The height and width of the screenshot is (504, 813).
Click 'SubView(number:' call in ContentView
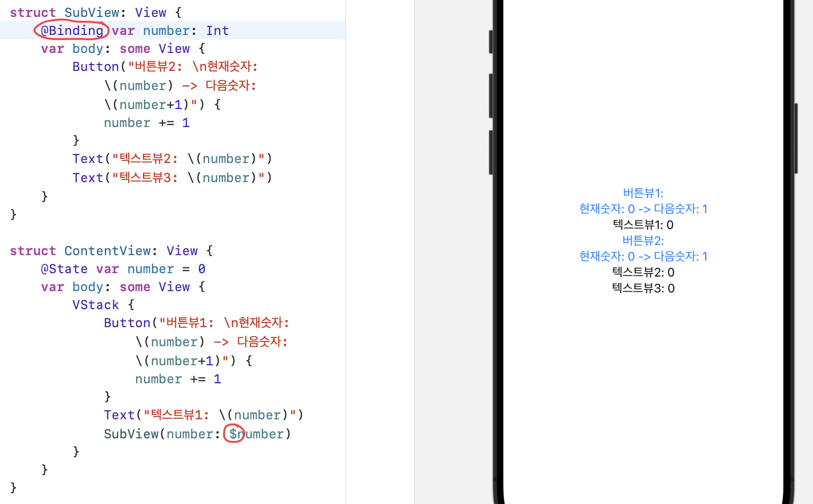(x=197, y=434)
